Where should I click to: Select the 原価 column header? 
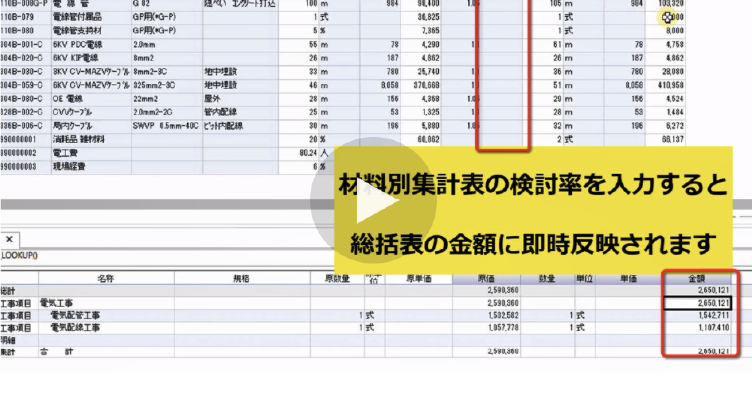486,279
